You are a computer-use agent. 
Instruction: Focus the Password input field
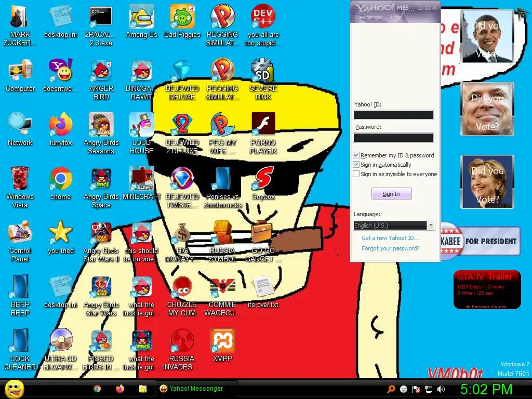pos(393,137)
